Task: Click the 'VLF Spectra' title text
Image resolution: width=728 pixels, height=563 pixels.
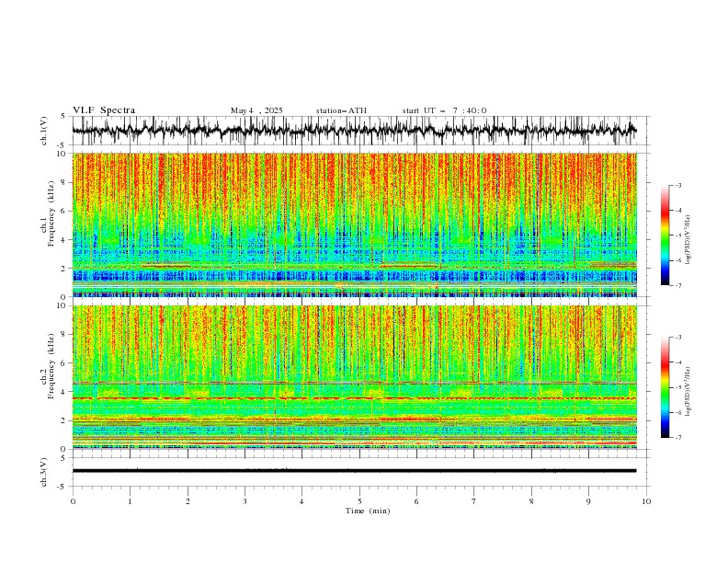Action: (104, 110)
